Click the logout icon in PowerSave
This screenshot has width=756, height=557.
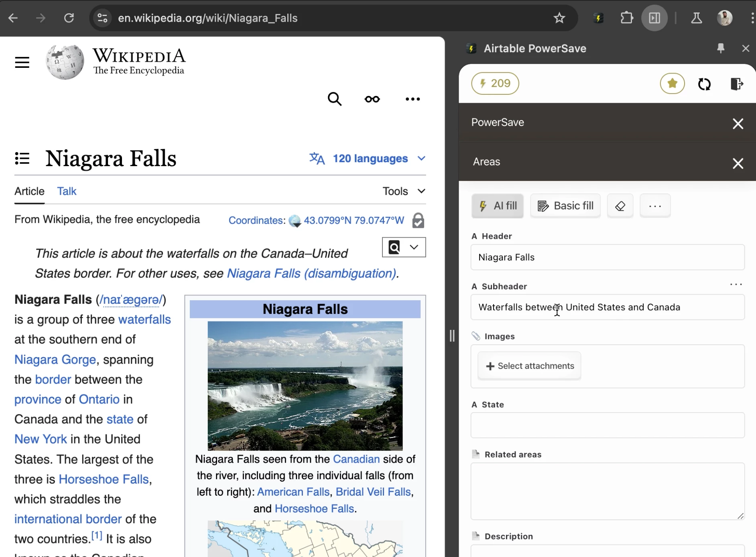pos(736,84)
